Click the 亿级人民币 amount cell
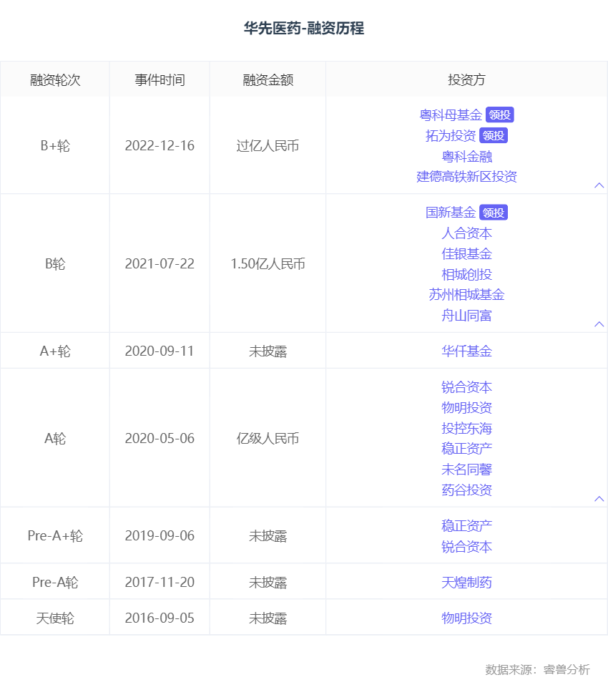The height and width of the screenshot is (700, 608). (x=268, y=438)
